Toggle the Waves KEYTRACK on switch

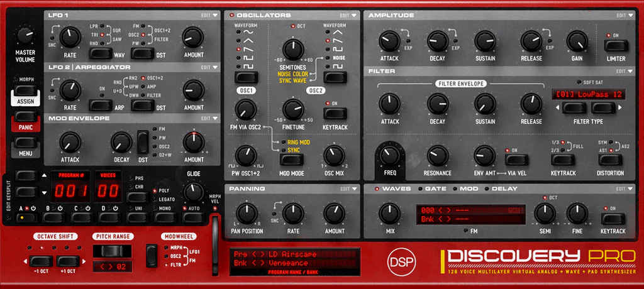coord(613,219)
